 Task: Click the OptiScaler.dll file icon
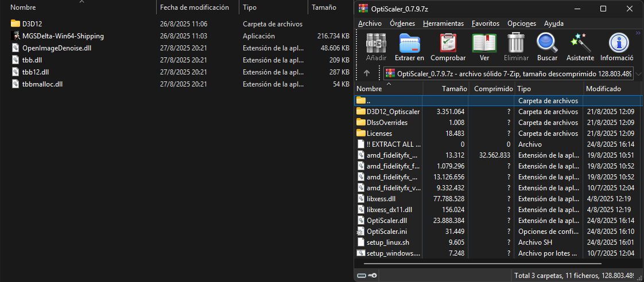(x=360, y=221)
